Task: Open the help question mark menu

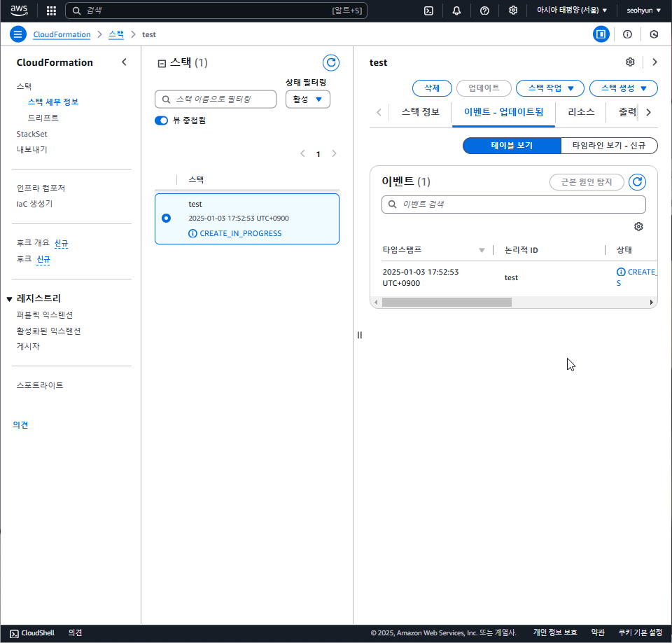Action: click(484, 11)
